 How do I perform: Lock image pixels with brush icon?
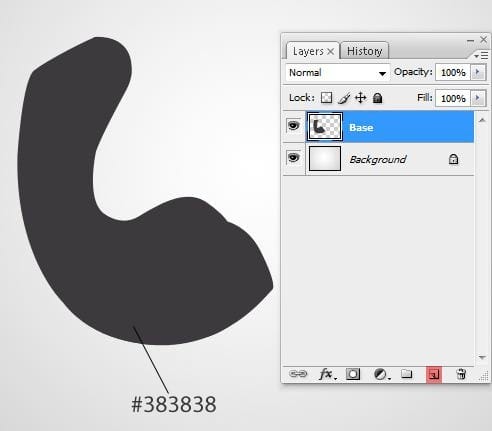[344, 98]
